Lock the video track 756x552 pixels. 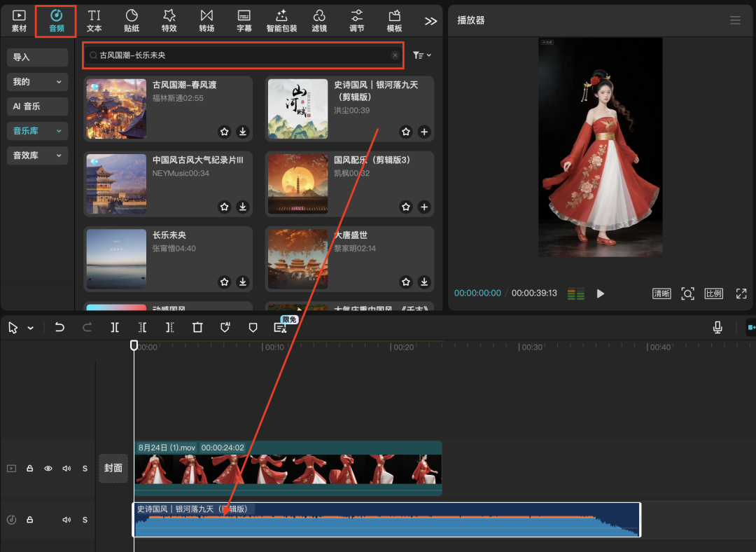[30, 469]
